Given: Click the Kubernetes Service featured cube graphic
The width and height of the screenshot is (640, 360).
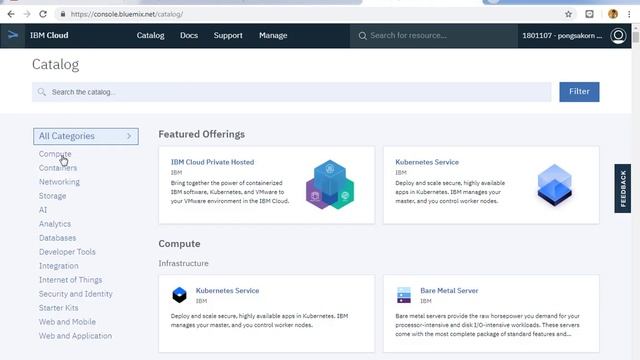Looking at the screenshot, I should coord(555,184).
